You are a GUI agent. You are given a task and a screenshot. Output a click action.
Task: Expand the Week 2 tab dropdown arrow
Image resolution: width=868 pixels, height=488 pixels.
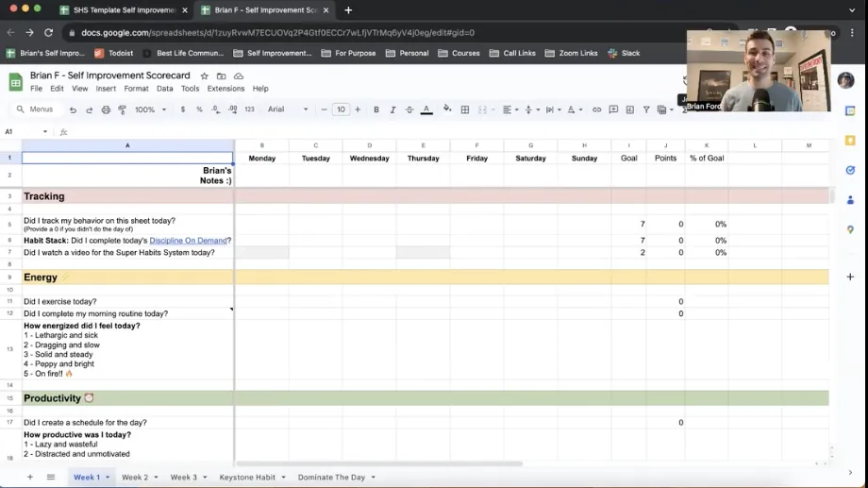coord(156,478)
